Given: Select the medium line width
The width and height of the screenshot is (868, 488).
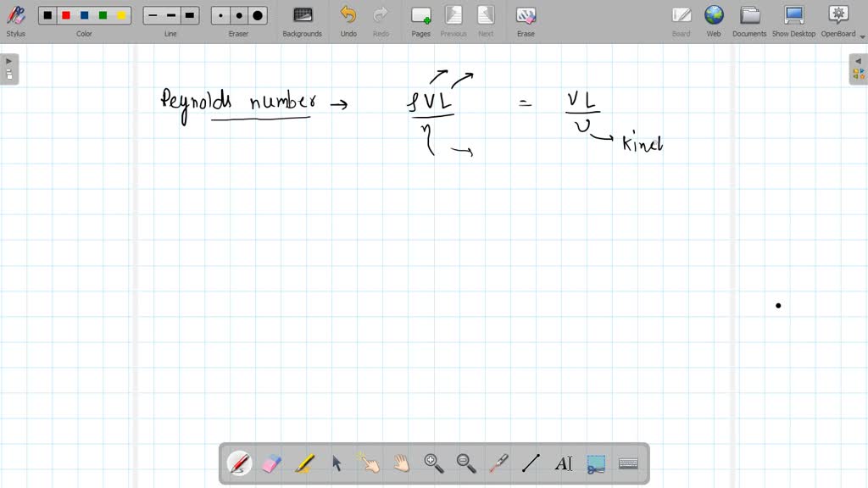Looking at the screenshot, I should point(170,15).
